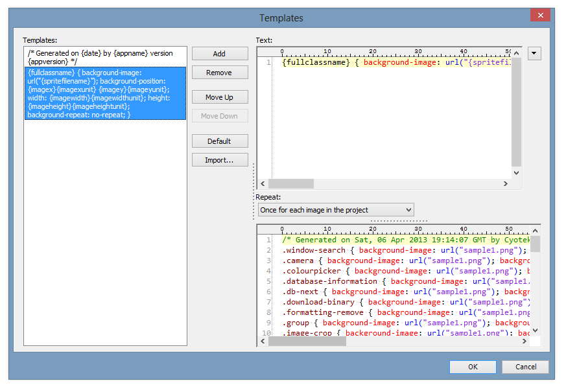Click the horizontal splitter above preview pane
566x392 pixels.
tap(399, 221)
